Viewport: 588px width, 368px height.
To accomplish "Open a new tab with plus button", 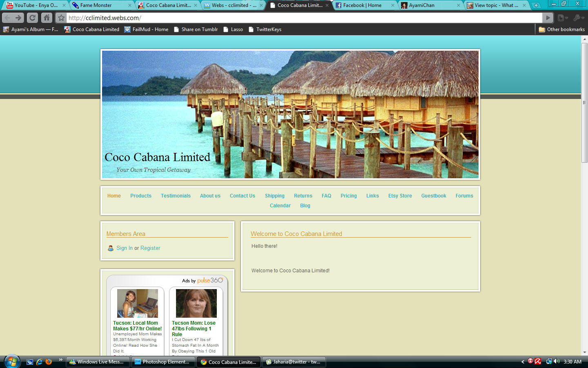I will coord(536,5).
